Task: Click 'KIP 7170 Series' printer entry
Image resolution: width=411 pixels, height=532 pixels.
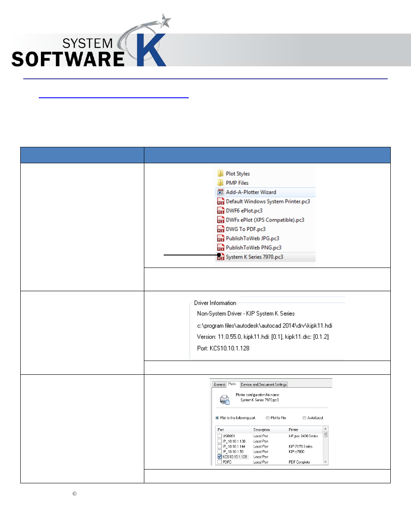Action: 301,446
